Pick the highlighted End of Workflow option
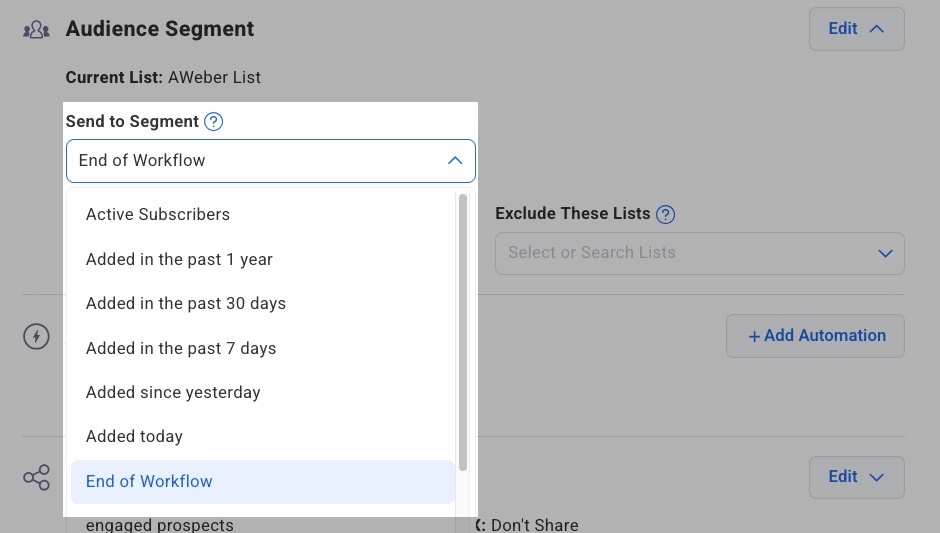 [149, 482]
